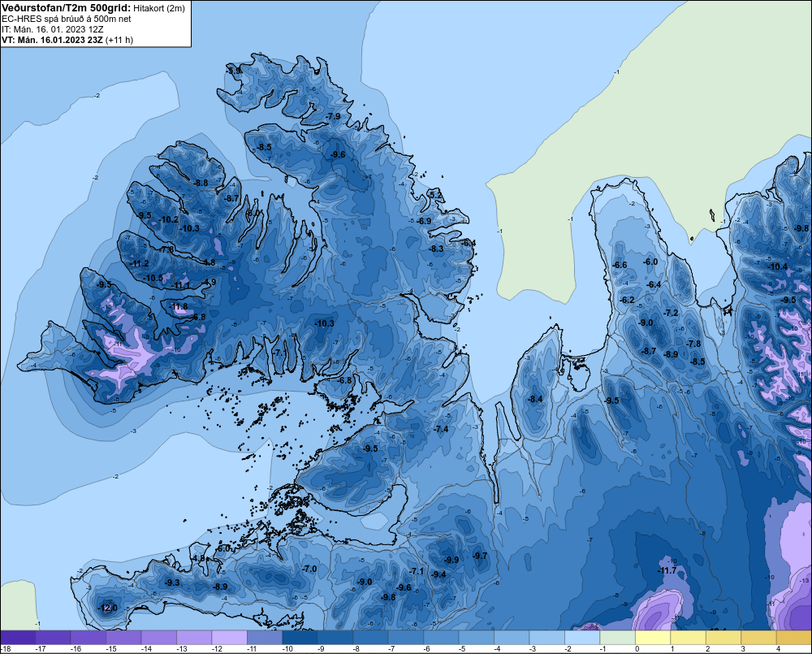Click the -10.2 temperature value
This screenshot has width=812, height=654.
tap(170, 219)
